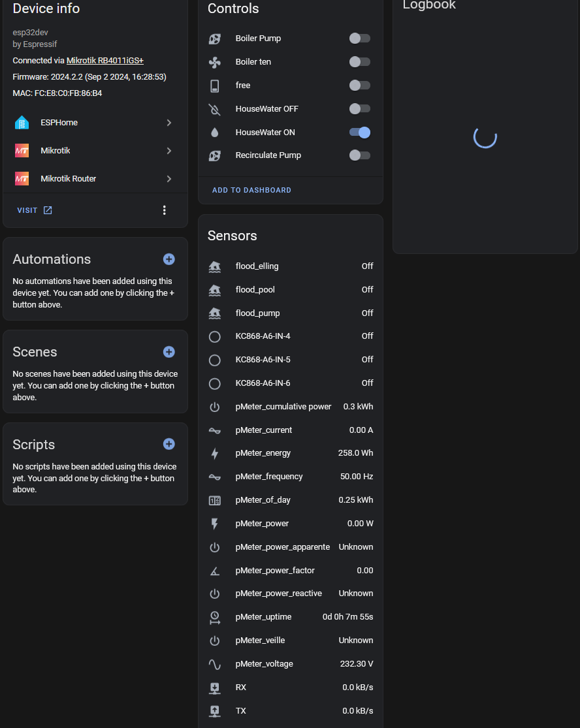Image resolution: width=580 pixels, height=728 pixels.
Task: Expand the Mikrotik Router entry
Action: (169, 179)
